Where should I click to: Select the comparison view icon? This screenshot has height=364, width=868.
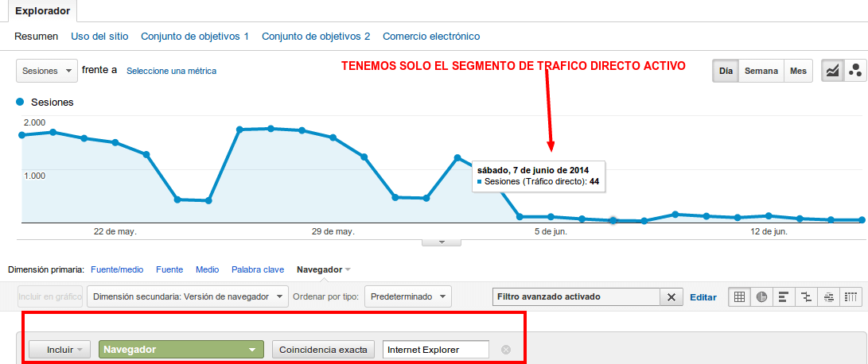point(806,297)
